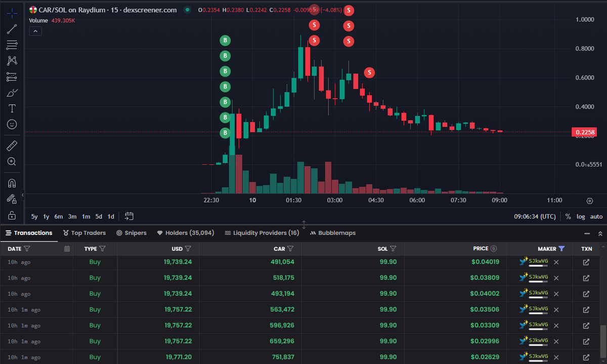The width and height of the screenshot is (607, 364).
Task: Select the crosshair cursor tool
Action: point(11,13)
